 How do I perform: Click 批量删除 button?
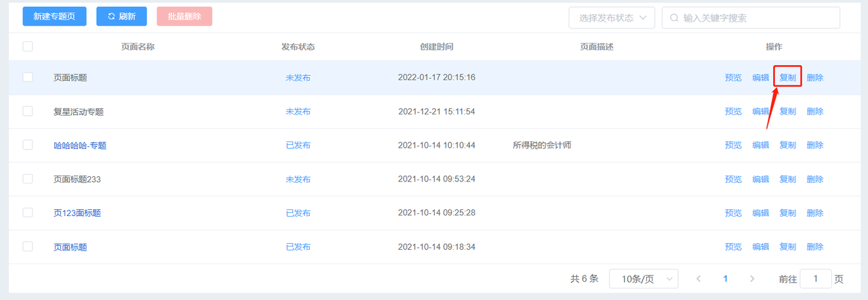click(x=184, y=16)
